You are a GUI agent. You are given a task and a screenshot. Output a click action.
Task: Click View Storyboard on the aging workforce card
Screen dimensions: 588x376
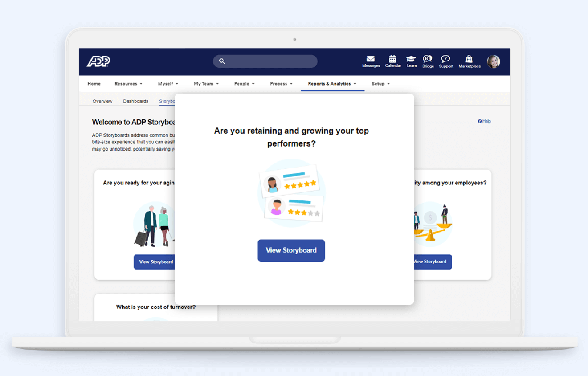tap(155, 262)
